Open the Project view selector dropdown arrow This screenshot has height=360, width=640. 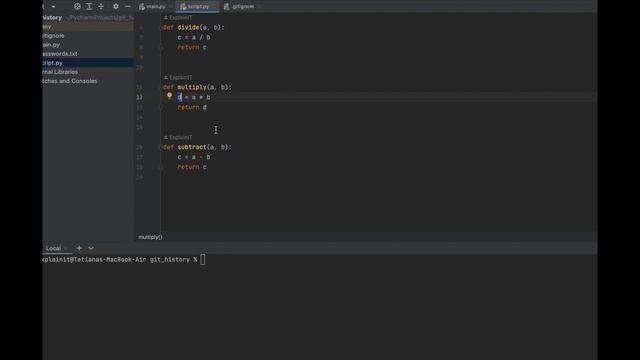click(x=53, y=7)
